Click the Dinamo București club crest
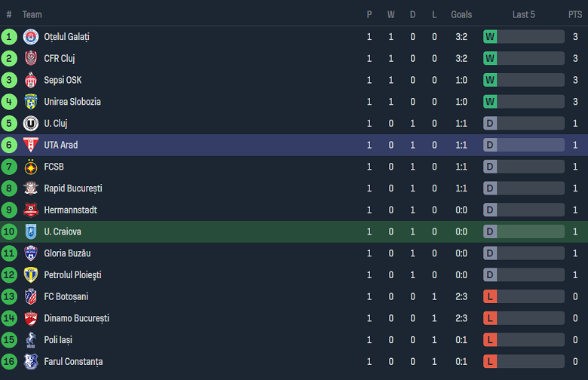 (31, 318)
